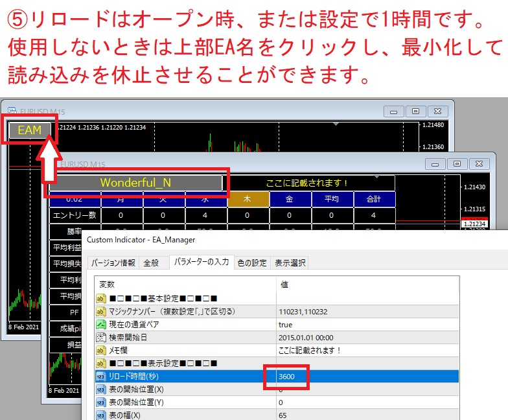Maximize the front EURUSD,M15 chart window

coord(457,165)
